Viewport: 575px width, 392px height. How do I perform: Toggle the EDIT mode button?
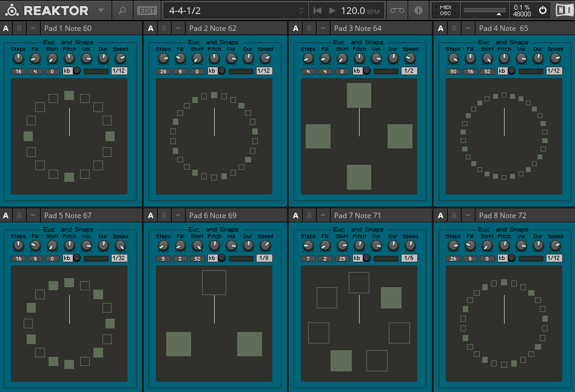coord(146,10)
